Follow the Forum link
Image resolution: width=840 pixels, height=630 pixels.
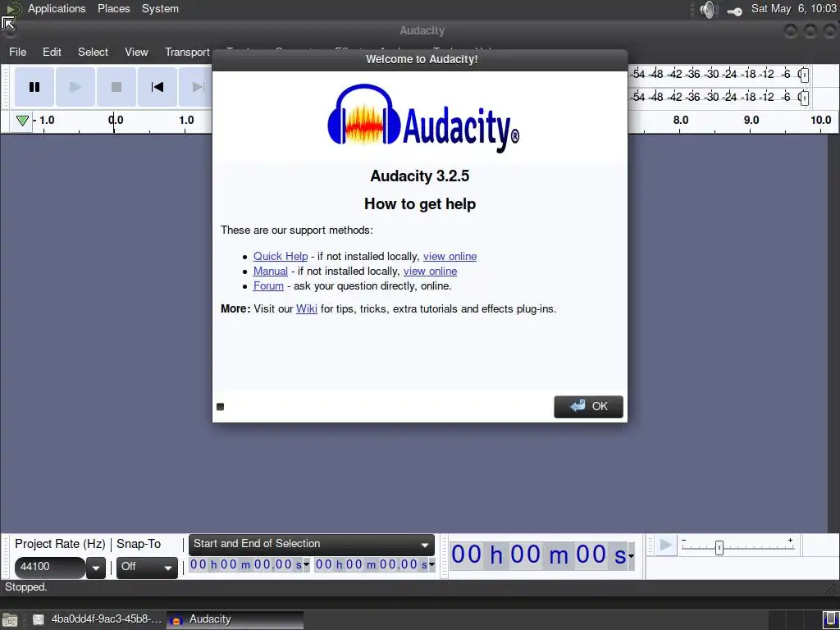(x=268, y=286)
